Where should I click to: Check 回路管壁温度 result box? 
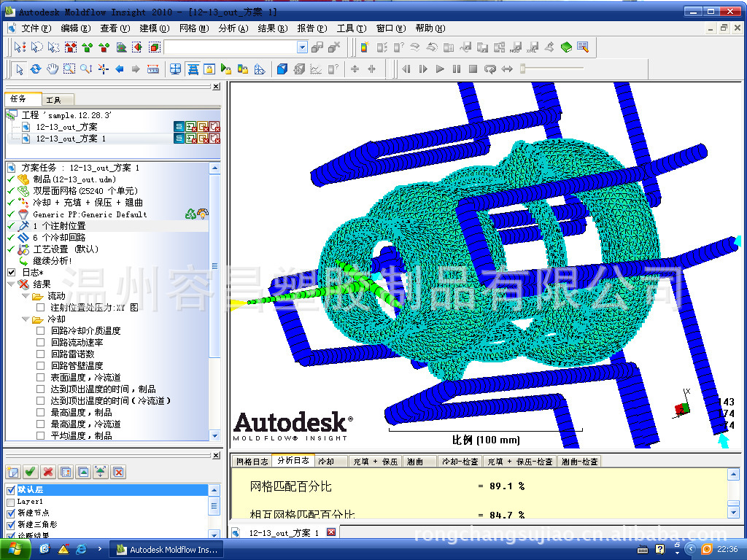tap(41, 366)
